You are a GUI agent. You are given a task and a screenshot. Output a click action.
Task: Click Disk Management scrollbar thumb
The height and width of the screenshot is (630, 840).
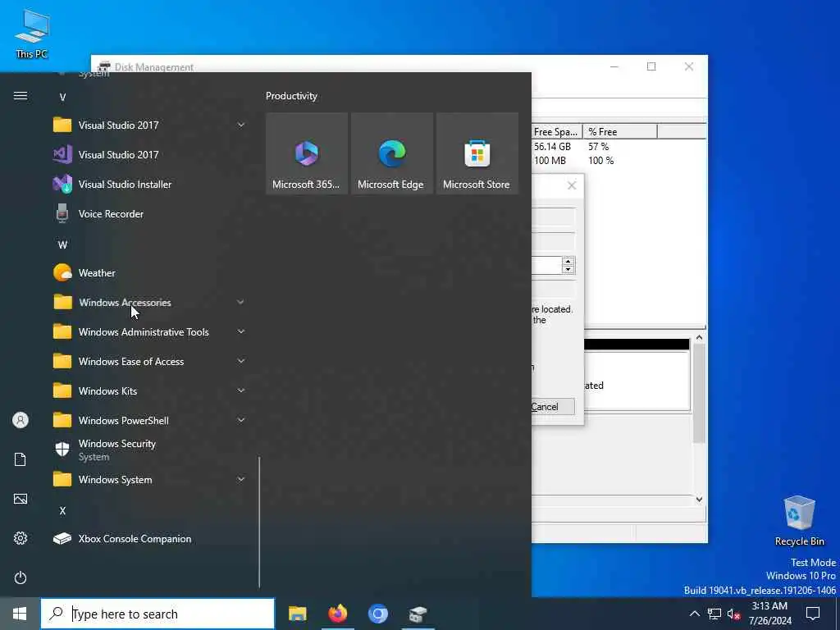pyautogui.click(x=699, y=394)
